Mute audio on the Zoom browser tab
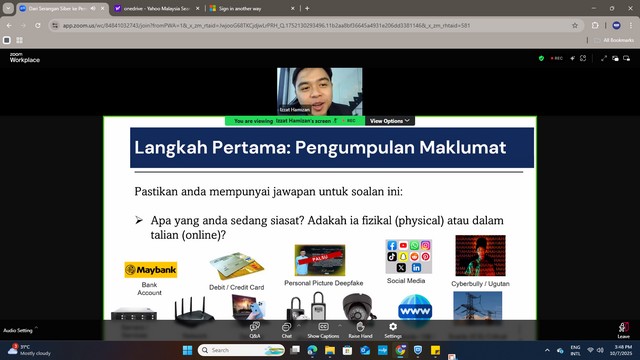Image resolution: width=640 pixels, height=360 pixels. 93,9
